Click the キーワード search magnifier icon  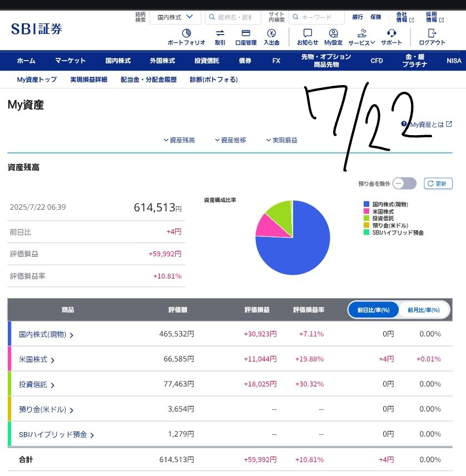[x=295, y=17]
